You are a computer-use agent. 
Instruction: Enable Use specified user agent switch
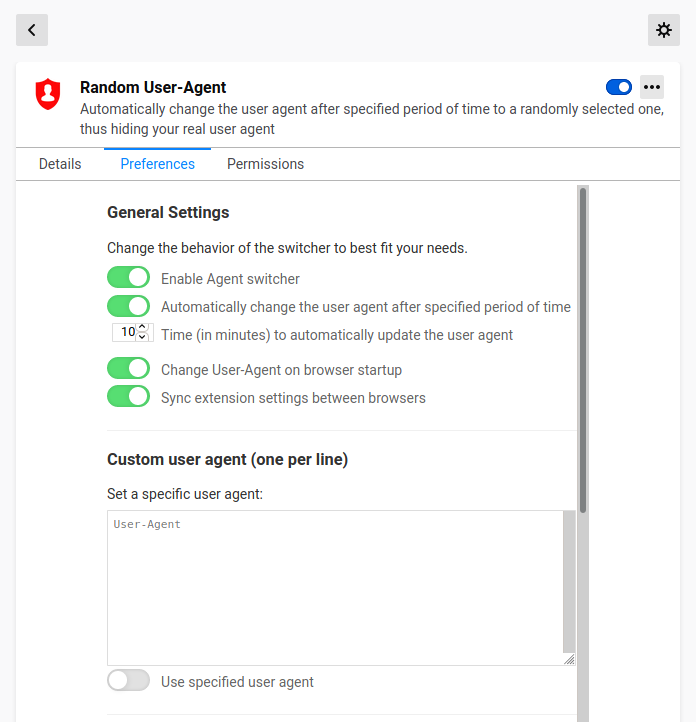coord(128,681)
